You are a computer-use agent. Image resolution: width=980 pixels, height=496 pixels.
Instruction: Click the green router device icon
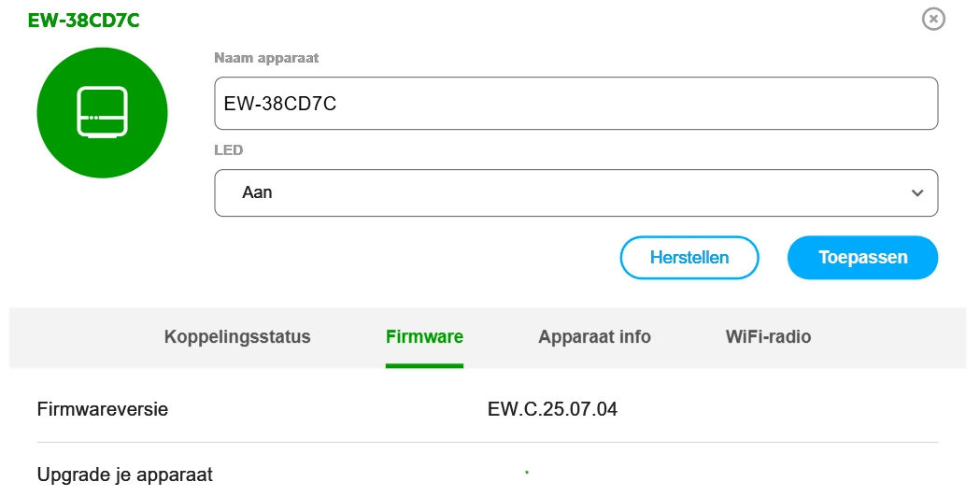click(102, 113)
